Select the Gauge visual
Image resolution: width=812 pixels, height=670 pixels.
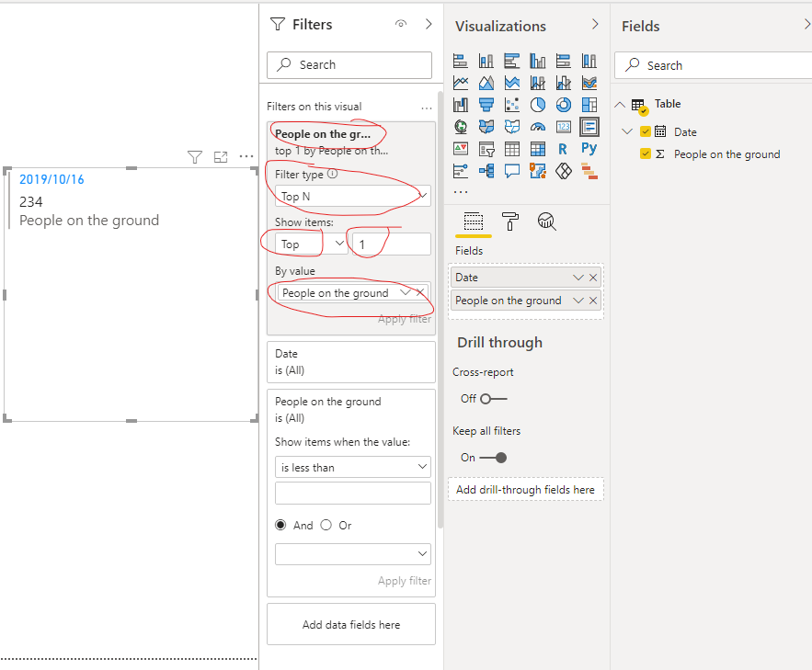[538, 127]
